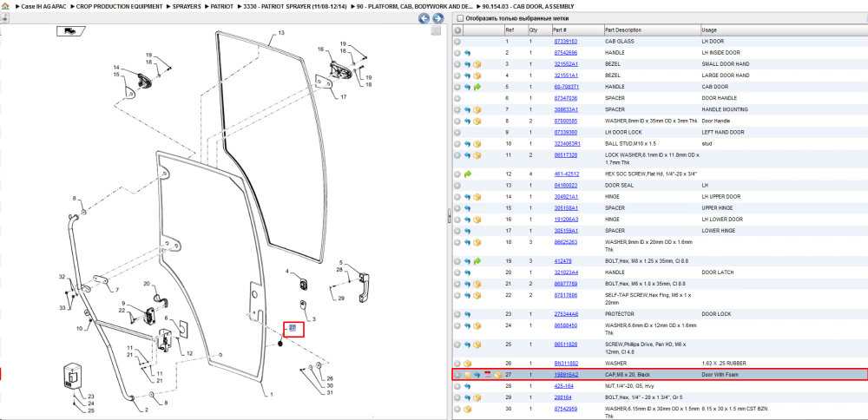
Task: Go to the catalog home icon
Action: 5,7
